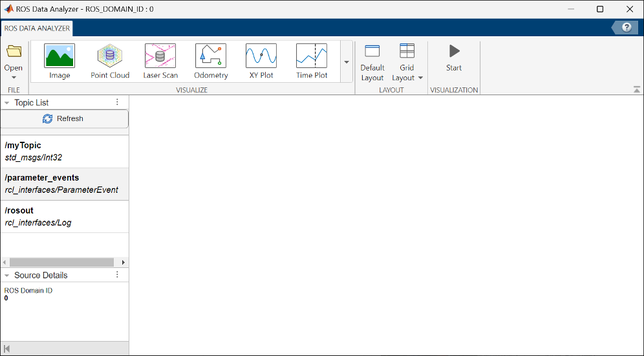644x356 pixels.
Task: Click the ROS Domain ID label
Action: (28, 291)
